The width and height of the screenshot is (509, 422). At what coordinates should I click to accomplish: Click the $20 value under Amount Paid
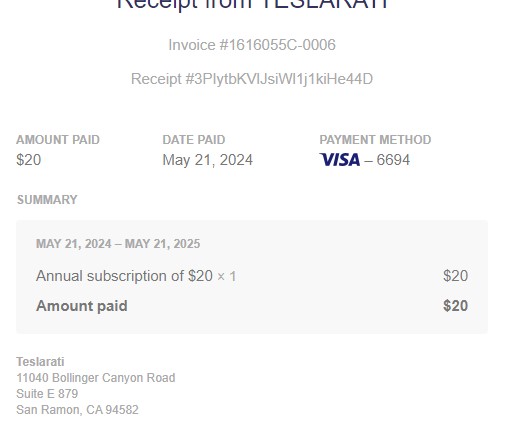pyautogui.click(x=29, y=160)
